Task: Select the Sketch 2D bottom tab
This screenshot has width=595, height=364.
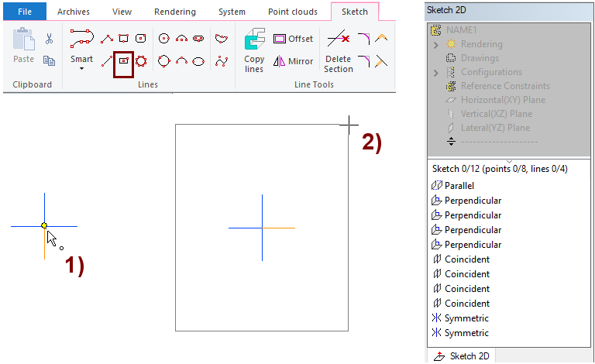Action: pos(463,356)
